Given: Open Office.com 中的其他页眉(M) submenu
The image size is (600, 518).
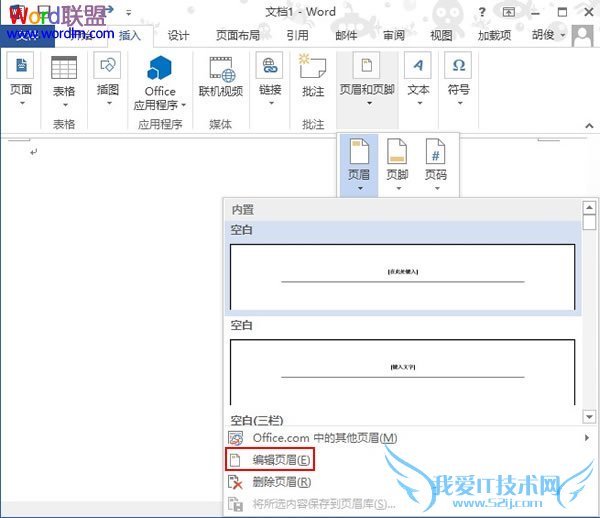Looking at the screenshot, I should pyautogui.click(x=410, y=438).
